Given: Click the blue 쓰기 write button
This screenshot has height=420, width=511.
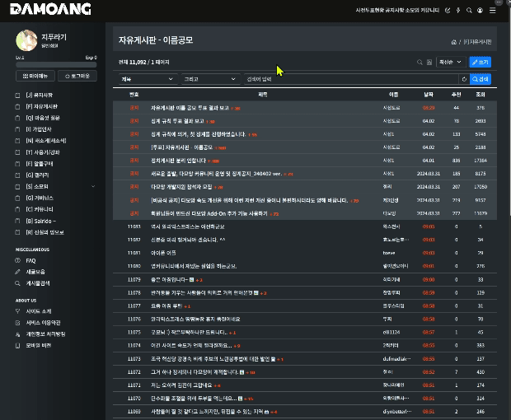Looking at the screenshot, I should (x=480, y=62).
